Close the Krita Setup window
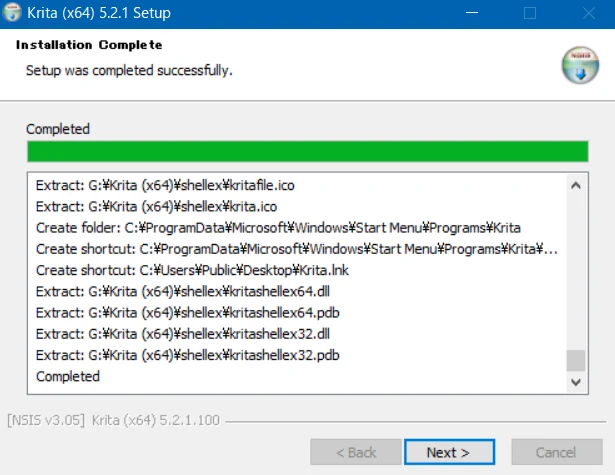 coord(589,13)
